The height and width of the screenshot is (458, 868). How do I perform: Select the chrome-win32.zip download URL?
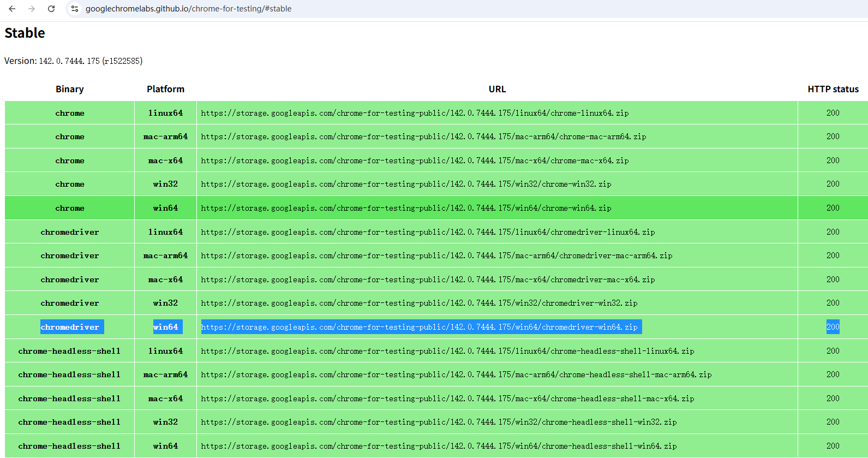point(406,184)
